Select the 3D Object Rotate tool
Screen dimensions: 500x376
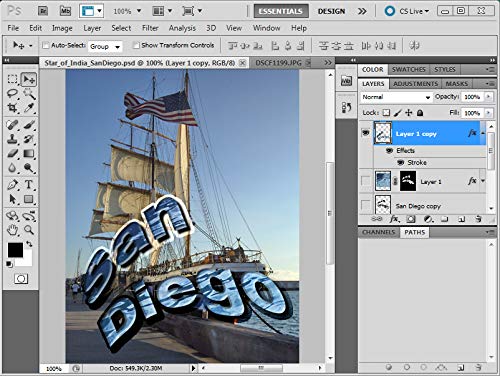(12, 216)
